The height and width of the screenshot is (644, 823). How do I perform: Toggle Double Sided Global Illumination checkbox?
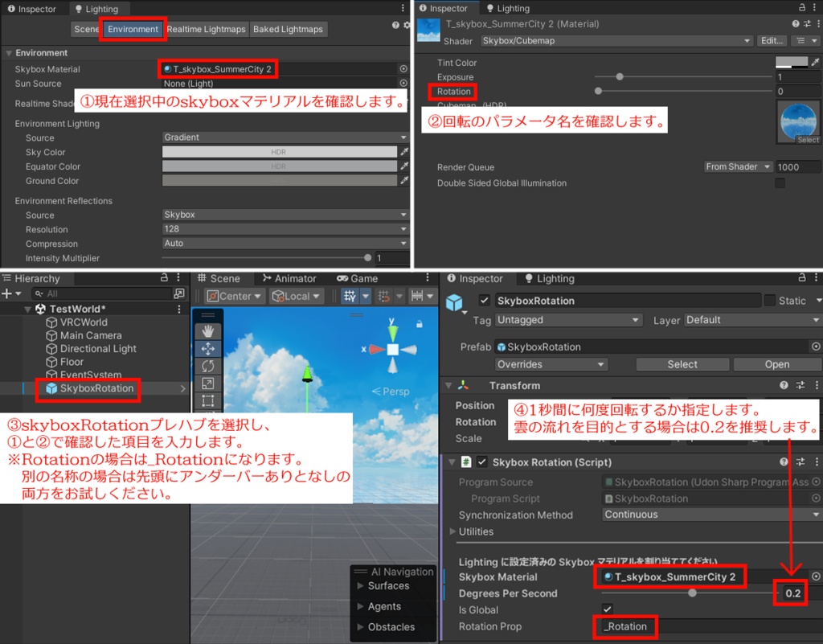(780, 183)
